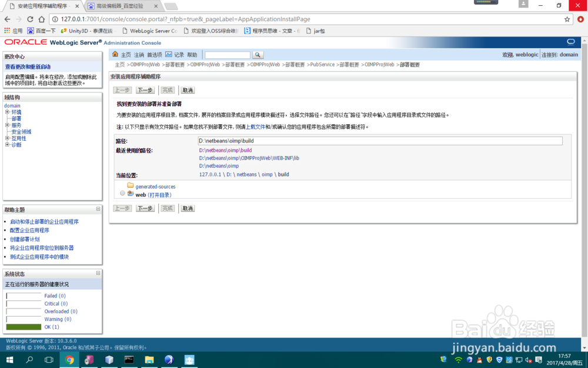Screen dimensions: 588x368
Task: Open the command prompt taskbar icon
Action: pyautogui.click(x=129, y=360)
